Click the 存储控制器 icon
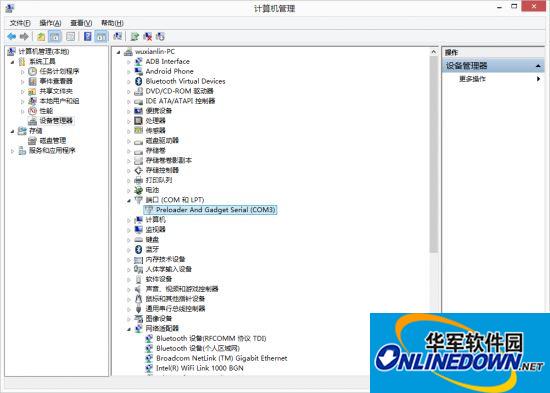 (x=139, y=170)
